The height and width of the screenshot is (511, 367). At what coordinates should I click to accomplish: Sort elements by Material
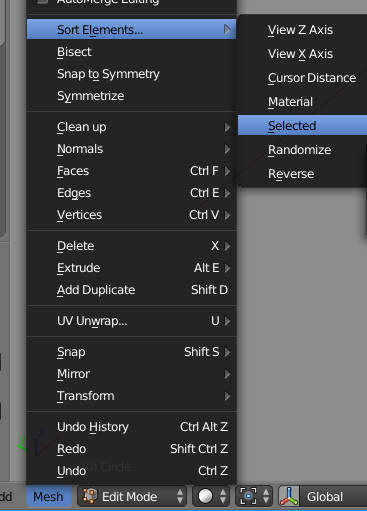coord(302,102)
